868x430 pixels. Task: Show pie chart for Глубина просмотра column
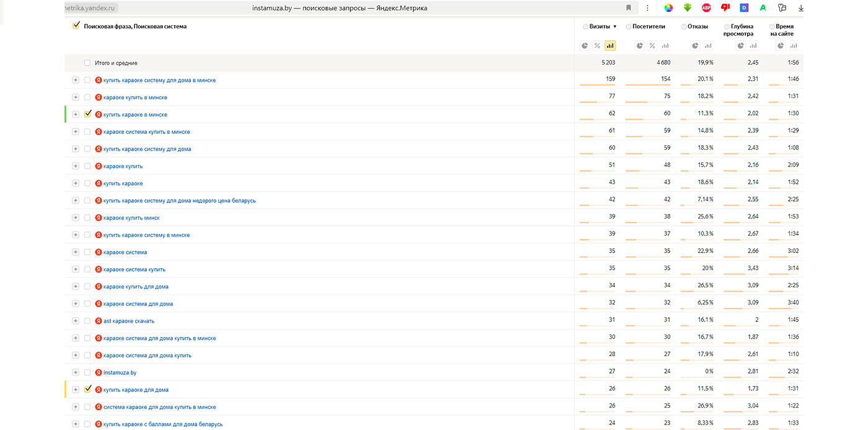(741, 45)
